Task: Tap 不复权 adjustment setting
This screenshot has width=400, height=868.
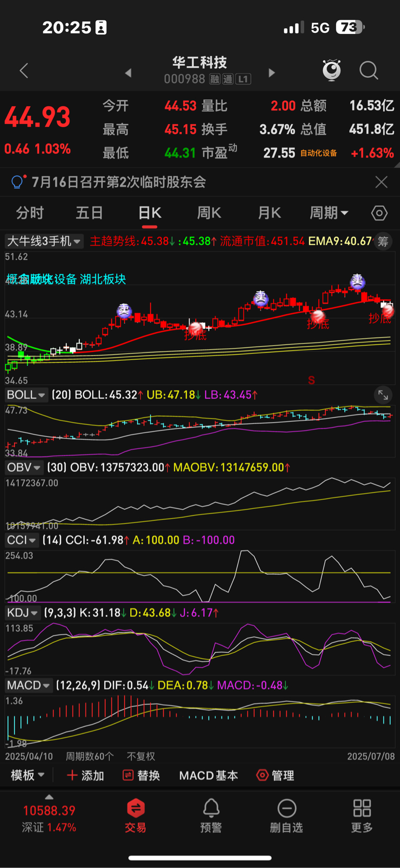Action: pos(141,756)
